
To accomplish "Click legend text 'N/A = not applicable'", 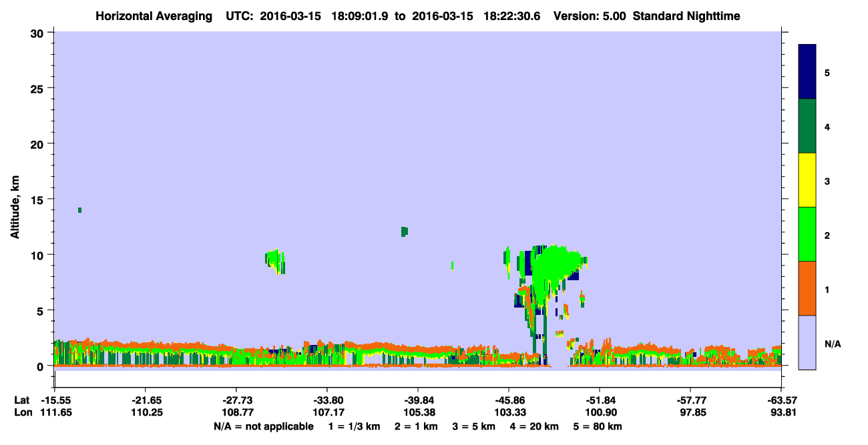I will click(x=263, y=426).
